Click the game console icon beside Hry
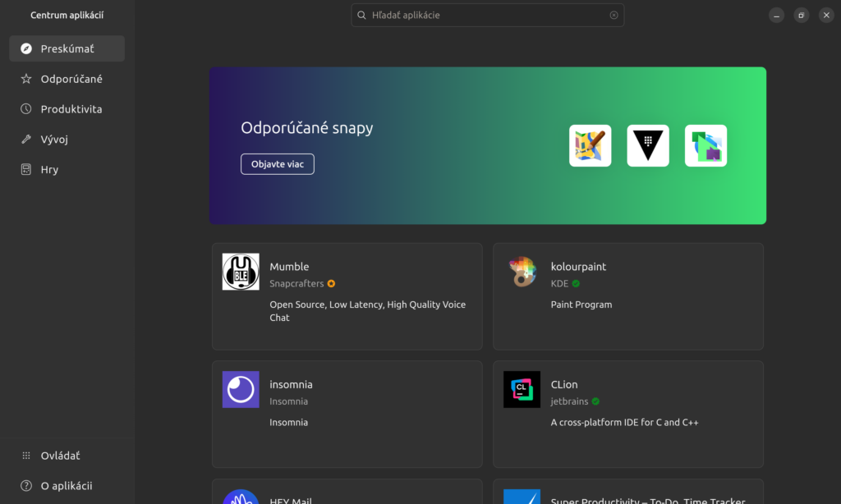Image resolution: width=841 pixels, height=504 pixels. tap(25, 169)
